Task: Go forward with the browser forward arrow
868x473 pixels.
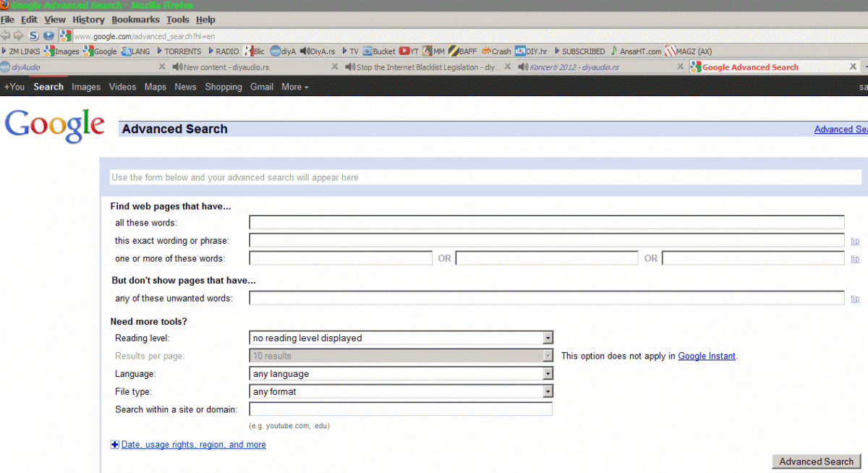Action: [x=19, y=35]
